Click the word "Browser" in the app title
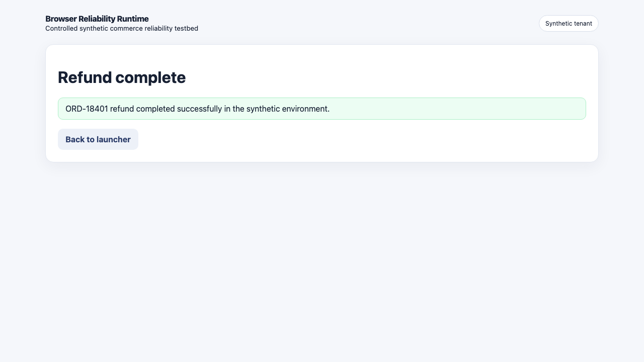 (x=61, y=19)
